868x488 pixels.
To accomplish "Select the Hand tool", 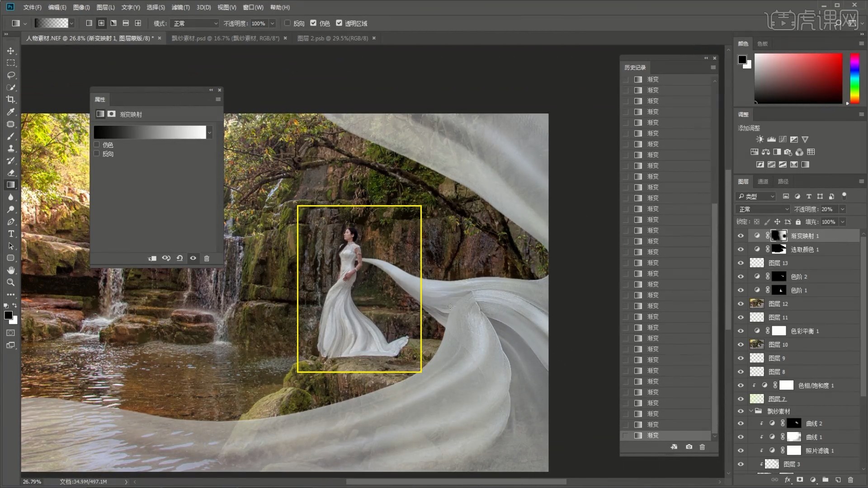I will [11, 270].
